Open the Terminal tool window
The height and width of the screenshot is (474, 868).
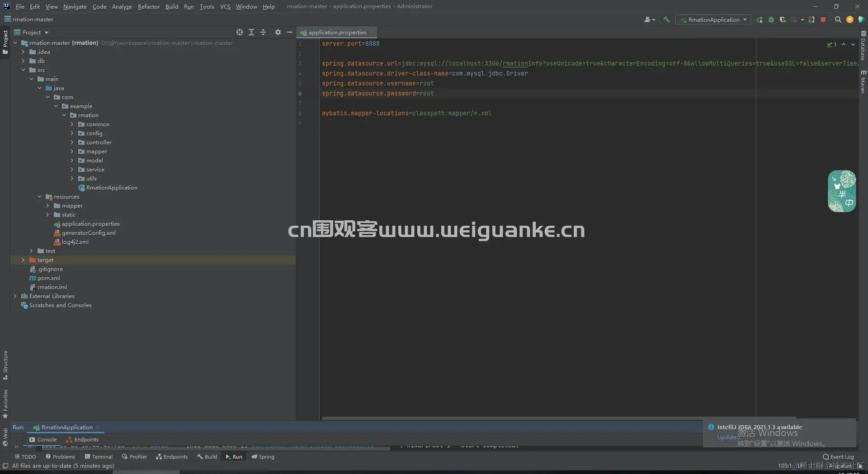(99, 456)
